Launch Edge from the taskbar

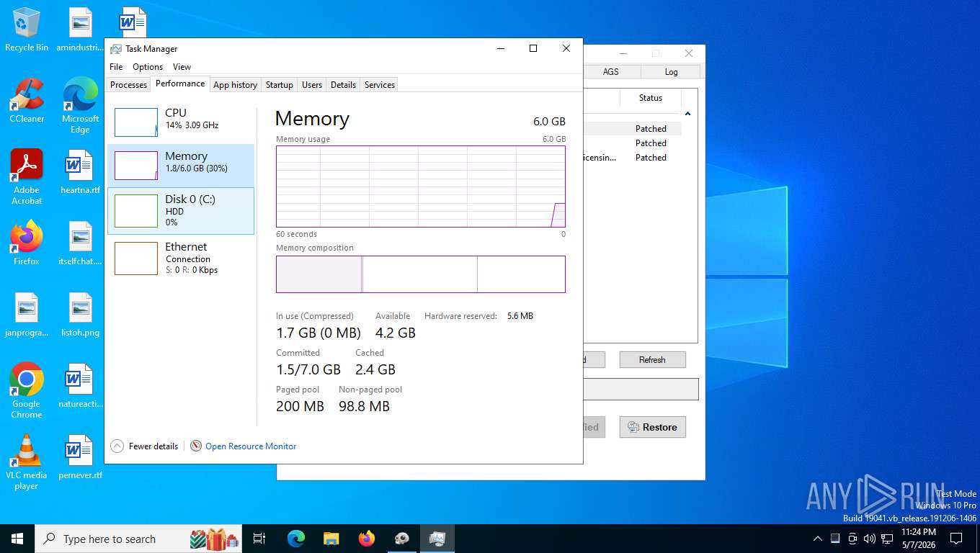[x=296, y=539]
